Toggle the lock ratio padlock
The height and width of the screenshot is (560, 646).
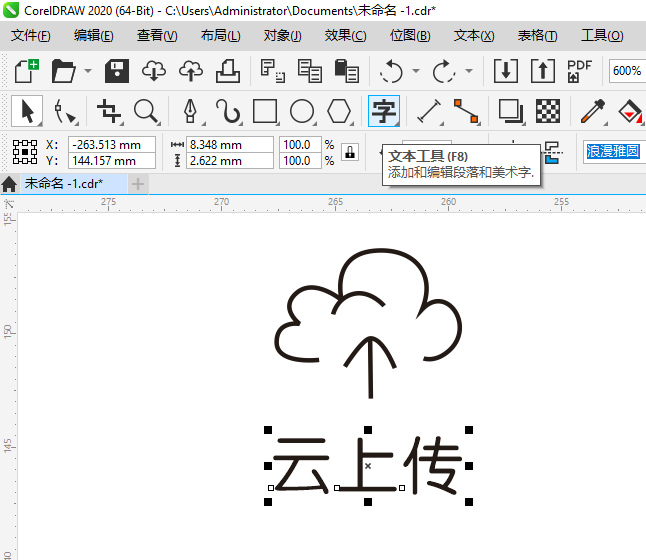[350, 152]
